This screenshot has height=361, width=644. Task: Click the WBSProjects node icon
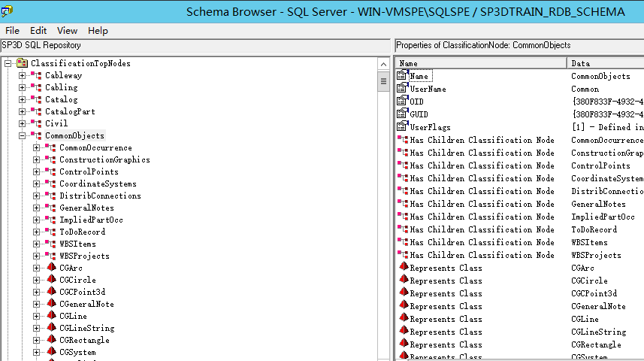point(50,255)
